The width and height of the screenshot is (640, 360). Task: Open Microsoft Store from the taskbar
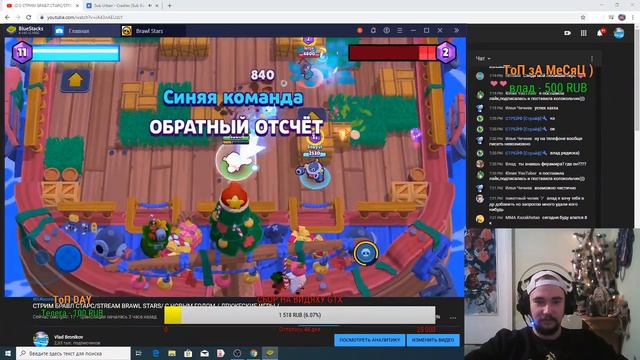pos(188,353)
